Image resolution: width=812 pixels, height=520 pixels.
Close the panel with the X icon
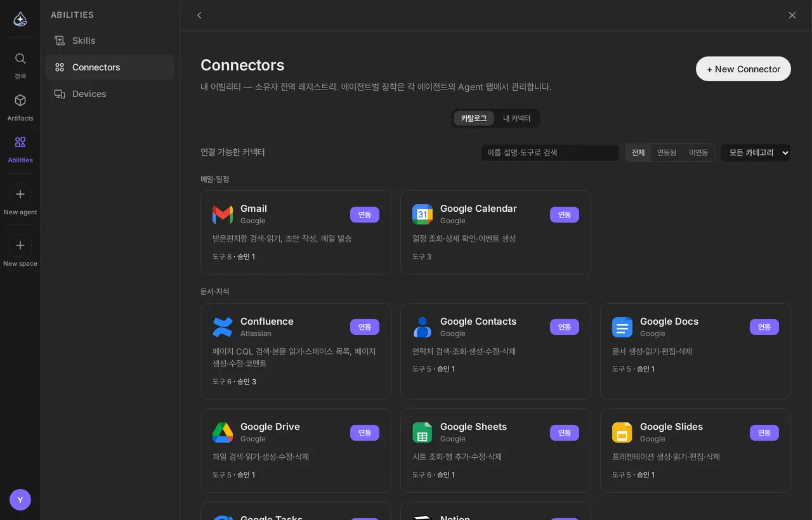(x=792, y=15)
